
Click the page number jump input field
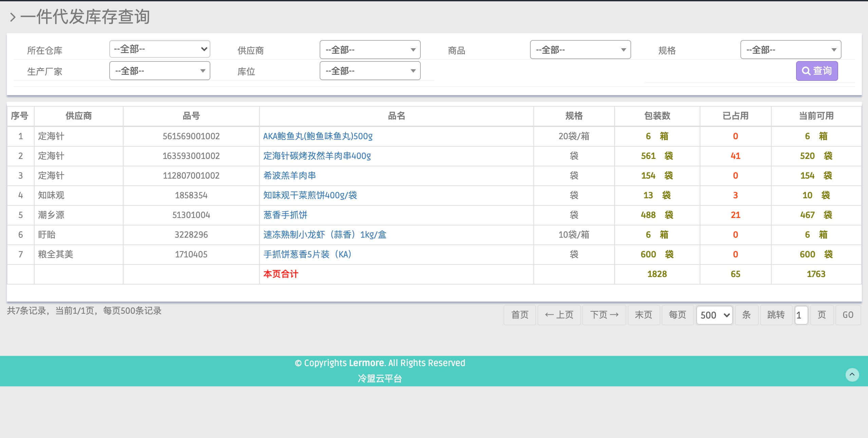(801, 315)
